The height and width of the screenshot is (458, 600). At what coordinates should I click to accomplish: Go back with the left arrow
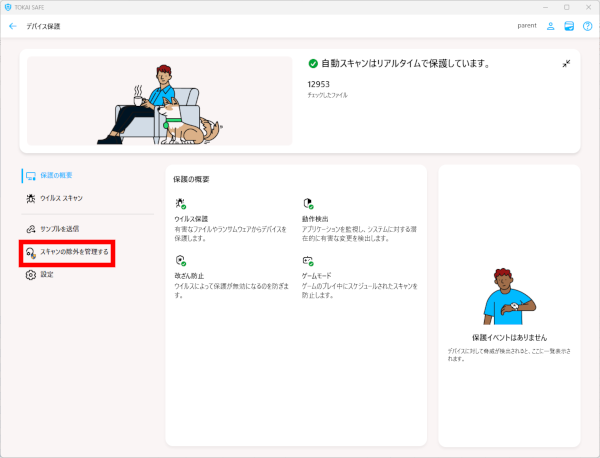click(x=13, y=26)
